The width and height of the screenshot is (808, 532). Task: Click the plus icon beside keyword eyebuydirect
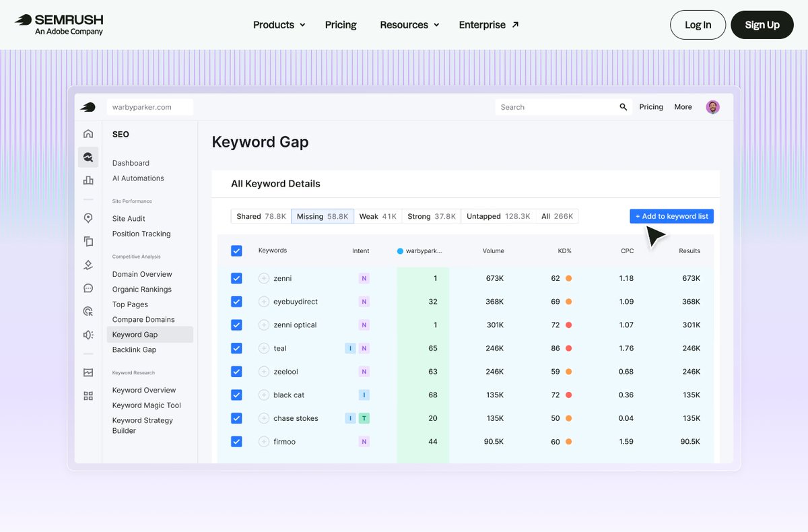pyautogui.click(x=264, y=302)
